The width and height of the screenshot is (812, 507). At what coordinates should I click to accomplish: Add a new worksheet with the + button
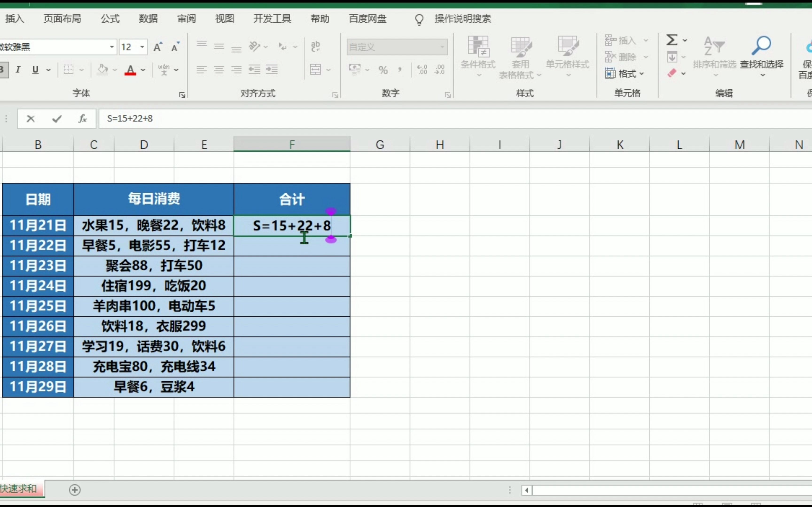(74, 490)
